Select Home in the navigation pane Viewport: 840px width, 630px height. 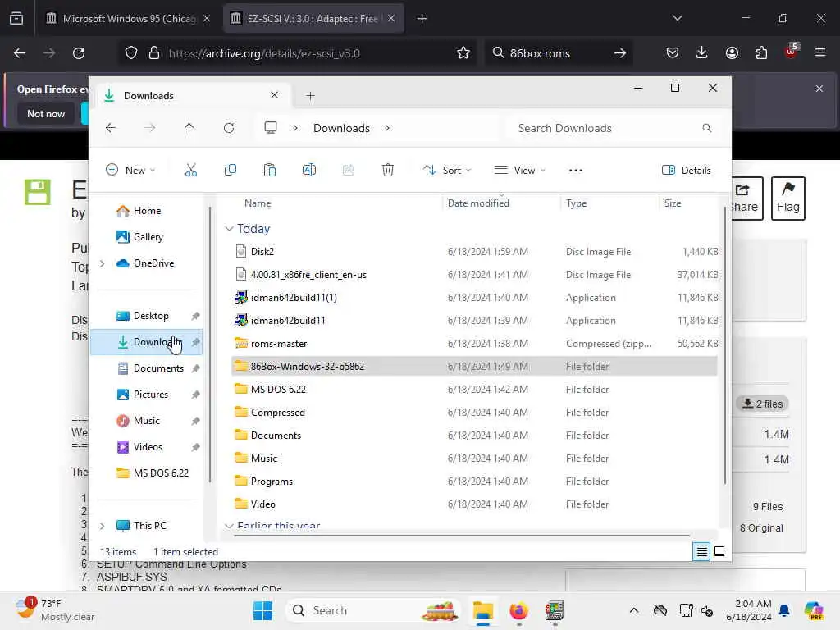(148, 211)
